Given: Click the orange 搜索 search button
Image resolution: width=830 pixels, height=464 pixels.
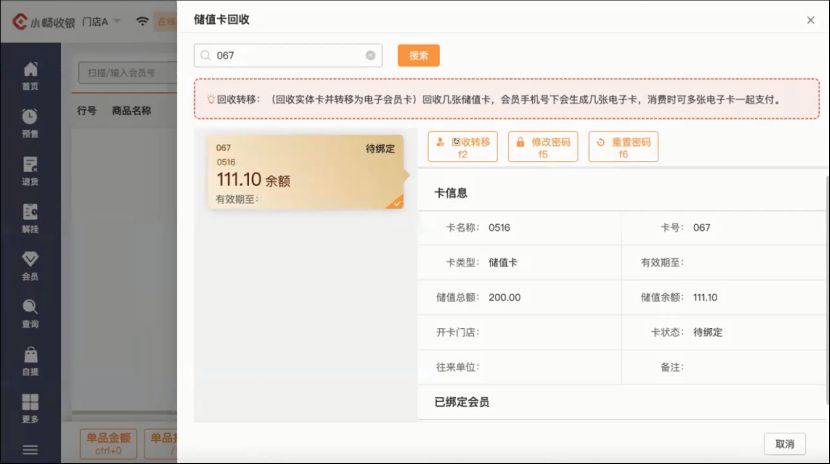Looking at the screenshot, I should point(418,56).
